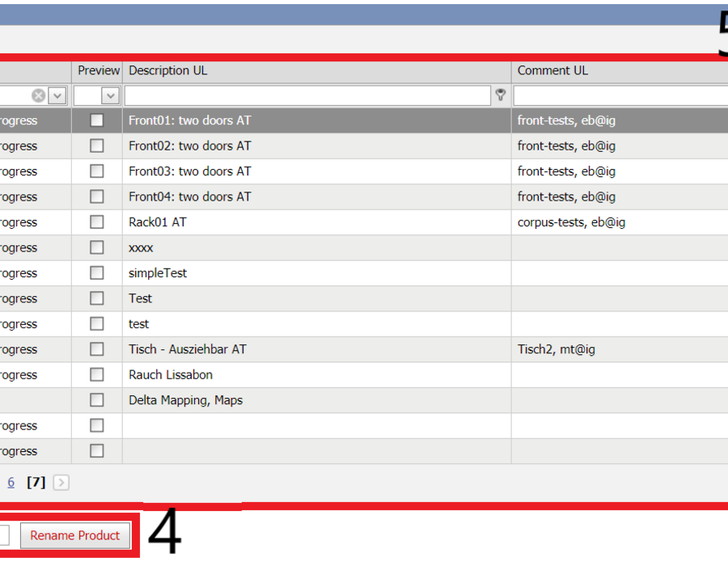This screenshot has height=566, width=728.
Task: Click the Tisch - Ausziehbar AT description
Action: click(x=187, y=349)
